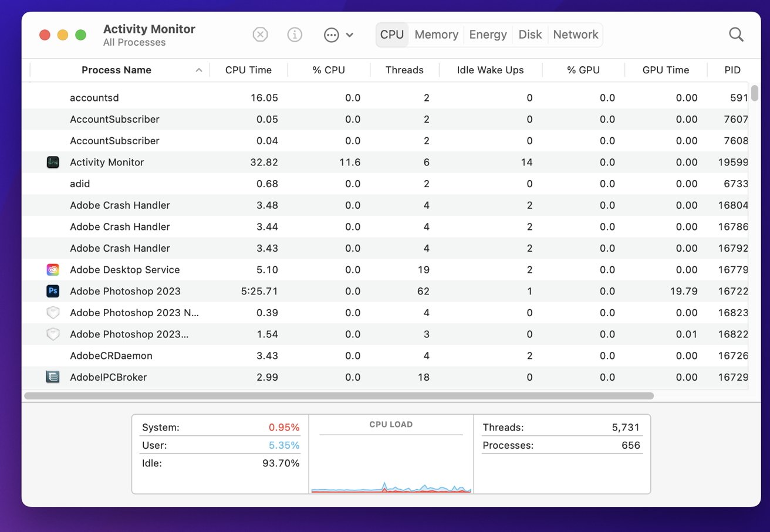The height and width of the screenshot is (532, 770).
Task: Click the 11.6 % CPU value
Action: point(350,162)
